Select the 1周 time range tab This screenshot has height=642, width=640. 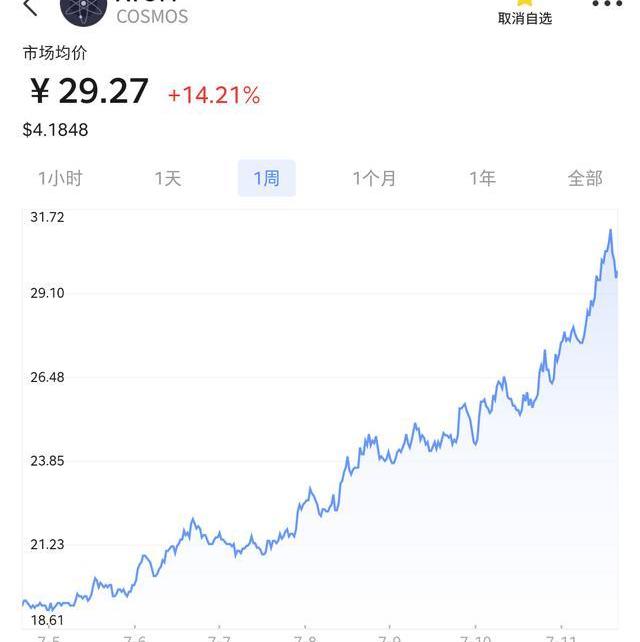(x=267, y=178)
